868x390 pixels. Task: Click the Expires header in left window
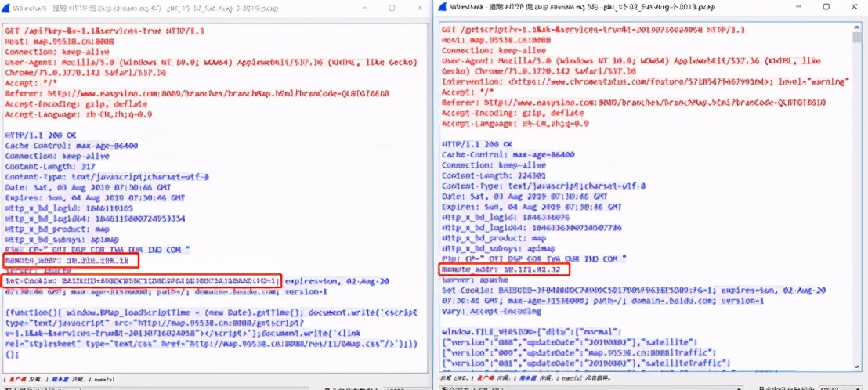pos(96,197)
